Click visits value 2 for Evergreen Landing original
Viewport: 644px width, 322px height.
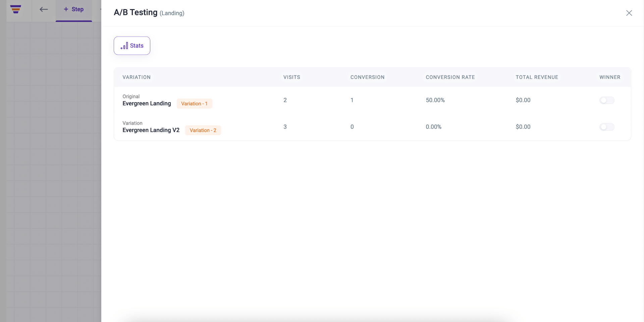[x=285, y=100]
